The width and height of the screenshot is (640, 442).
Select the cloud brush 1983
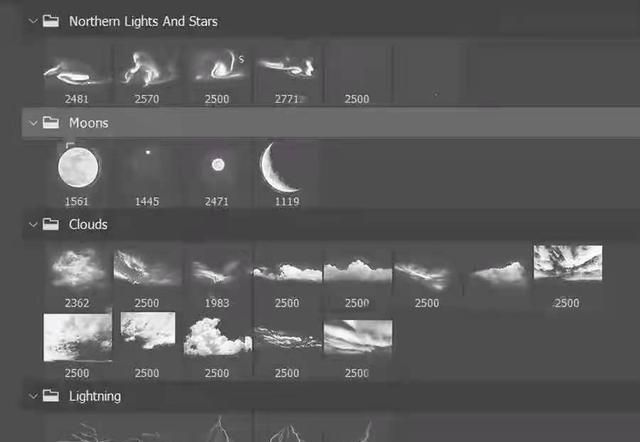[x=217, y=276]
